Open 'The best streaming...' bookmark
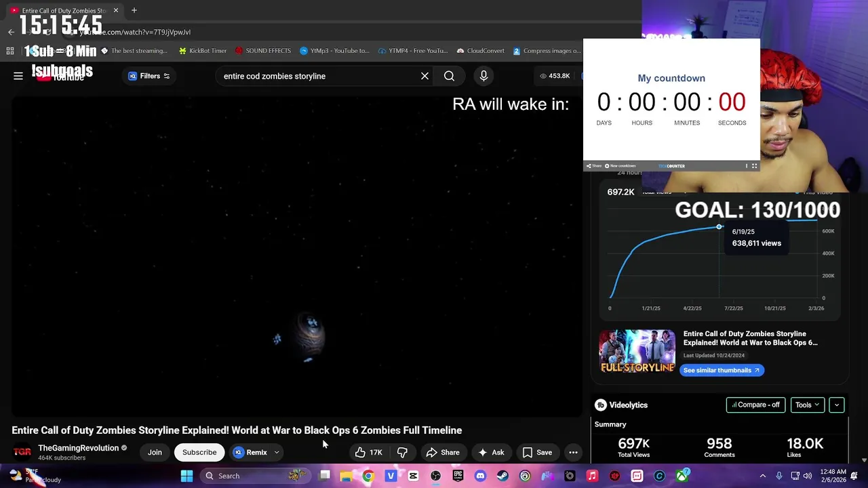Screen dimensions: 868x488 [134, 51]
